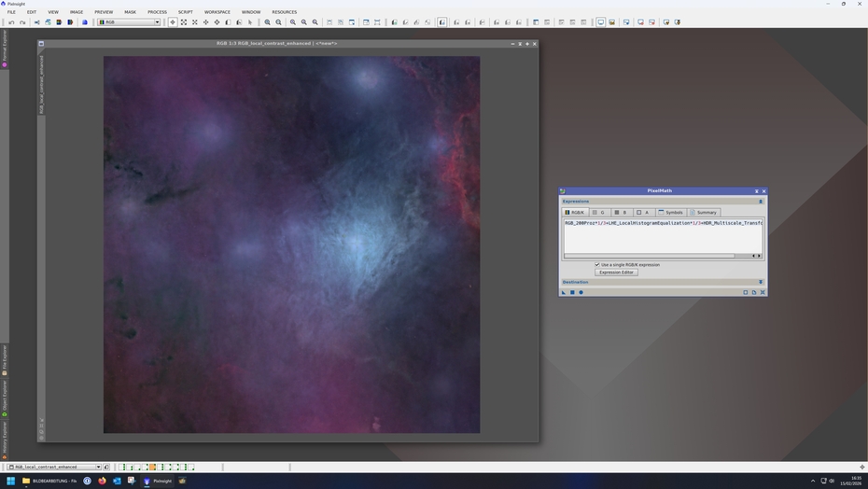Collapse the Expressions section
This screenshot has width=868, height=489.
click(x=761, y=201)
